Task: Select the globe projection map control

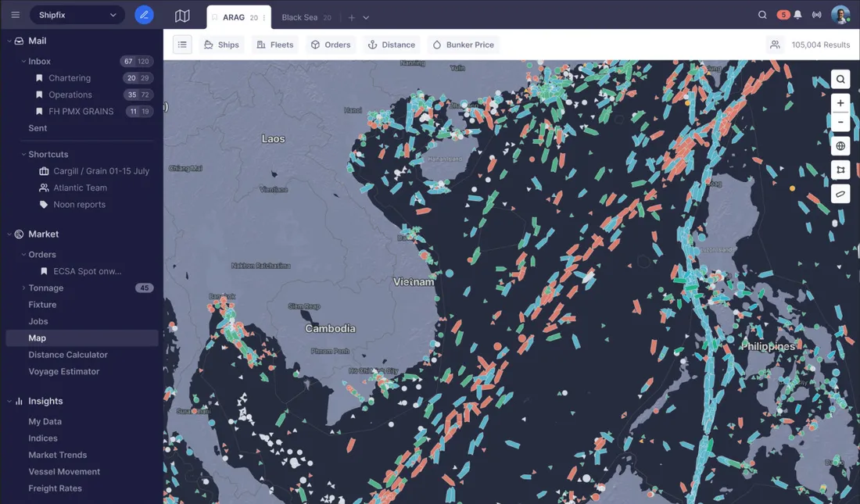Action: (x=840, y=146)
